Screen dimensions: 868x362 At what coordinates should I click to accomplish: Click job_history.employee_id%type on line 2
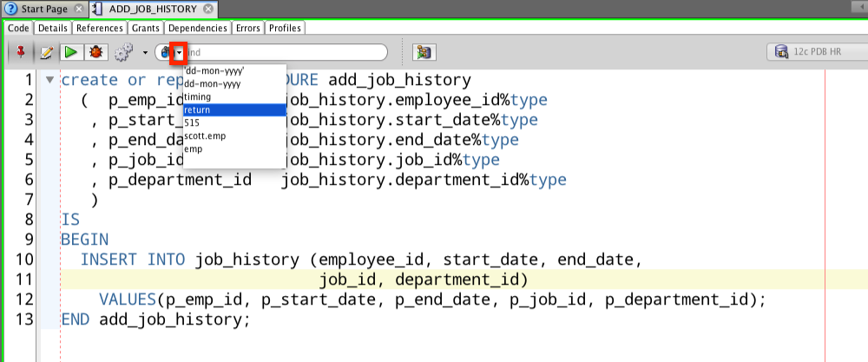414,101
